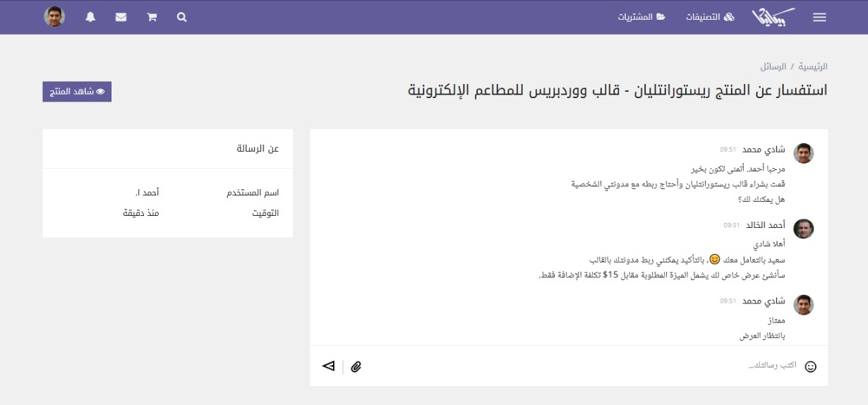868x405 pixels.
Task: Open the المشتريات purchases menu
Action: (641, 17)
